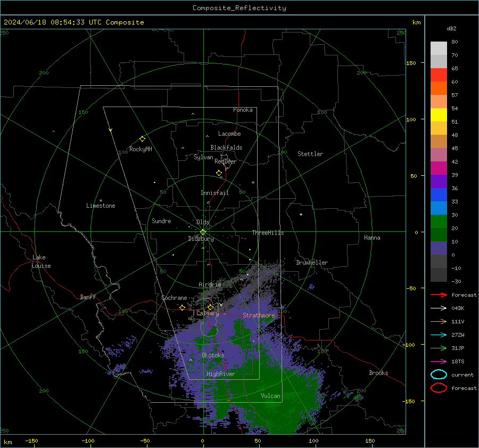Click the yellow diamond marker below RedDeer

[x=219, y=173]
